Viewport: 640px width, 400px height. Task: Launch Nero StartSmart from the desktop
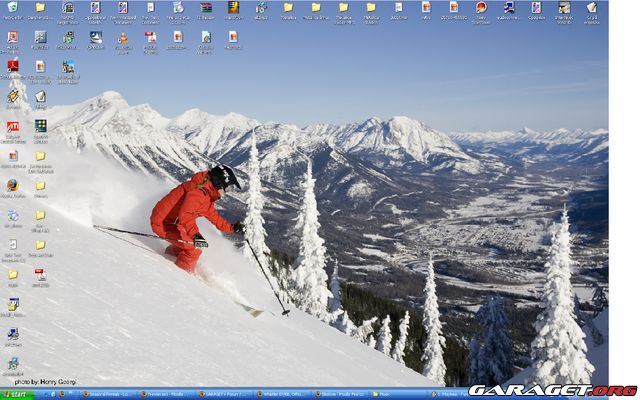point(481,8)
